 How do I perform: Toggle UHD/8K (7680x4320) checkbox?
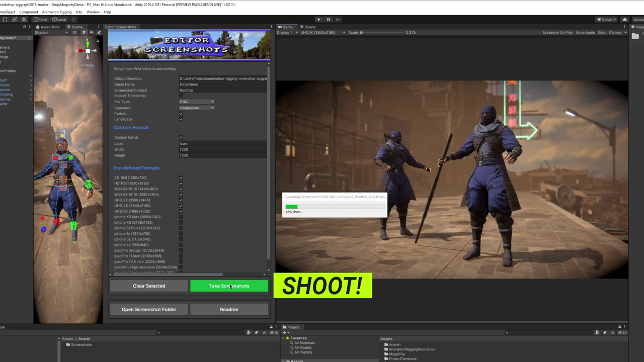(181, 211)
